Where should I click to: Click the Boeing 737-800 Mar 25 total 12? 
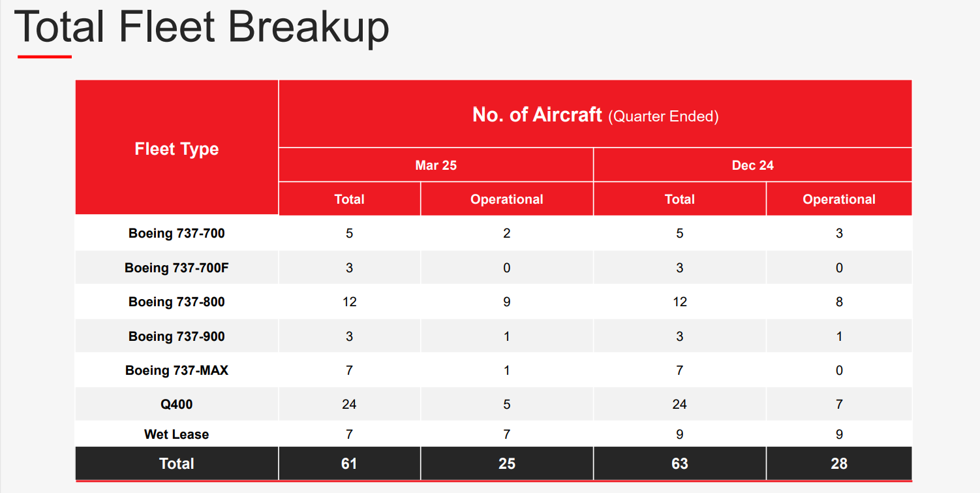pyautogui.click(x=349, y=302)
